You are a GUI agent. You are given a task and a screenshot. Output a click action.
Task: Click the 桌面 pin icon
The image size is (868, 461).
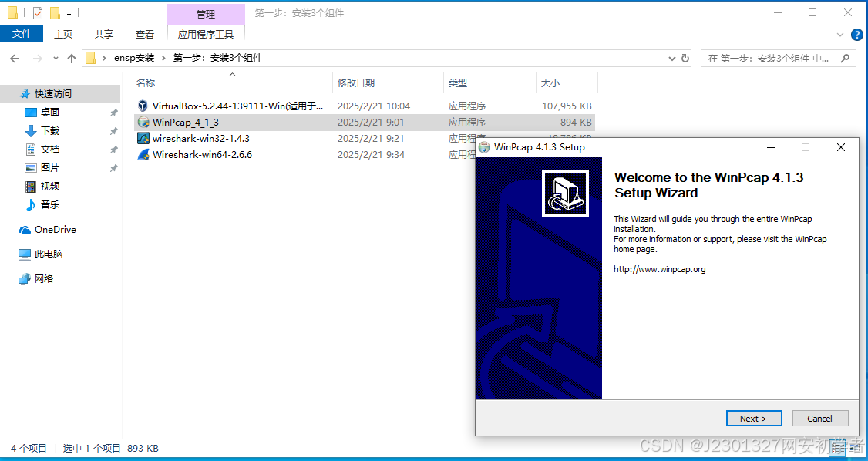coord(113,113)
